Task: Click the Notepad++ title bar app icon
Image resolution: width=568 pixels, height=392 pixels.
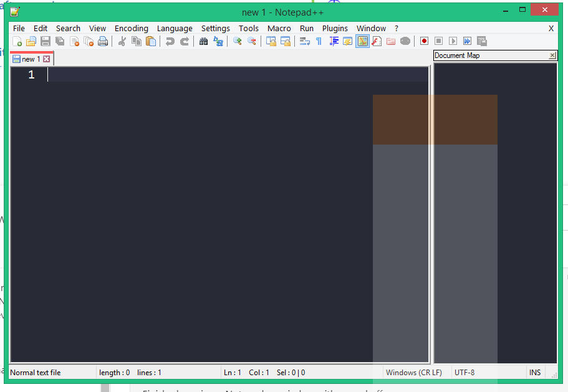Action: (14, 12)
